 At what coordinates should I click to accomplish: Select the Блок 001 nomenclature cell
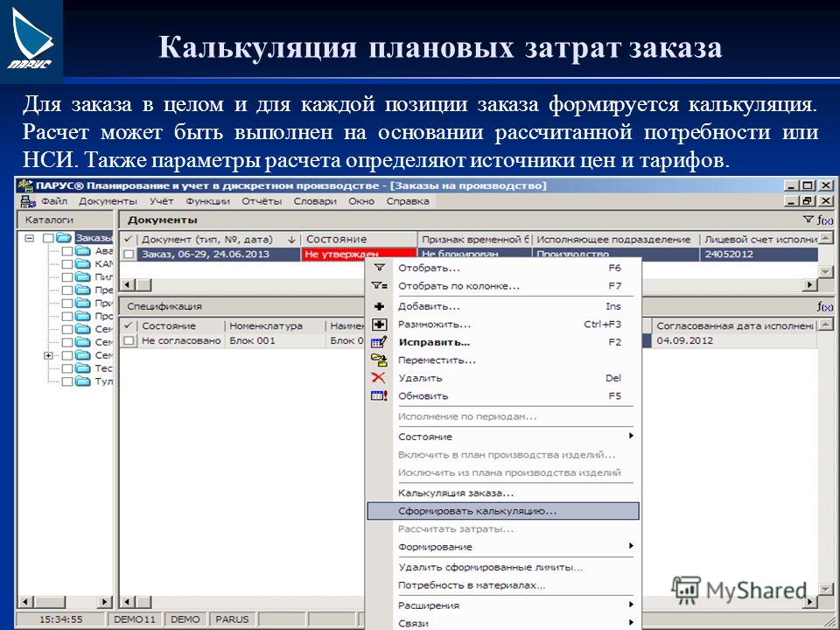pos(275,340)
